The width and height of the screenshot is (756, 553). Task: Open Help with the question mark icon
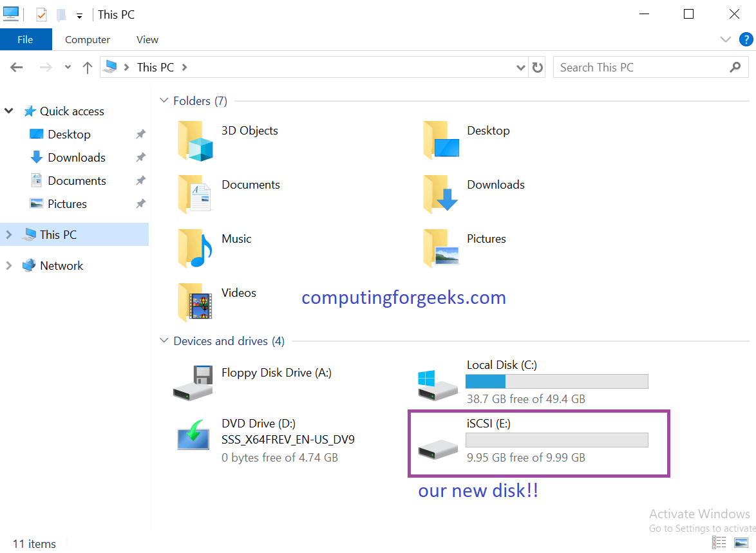tap(746, 39)
